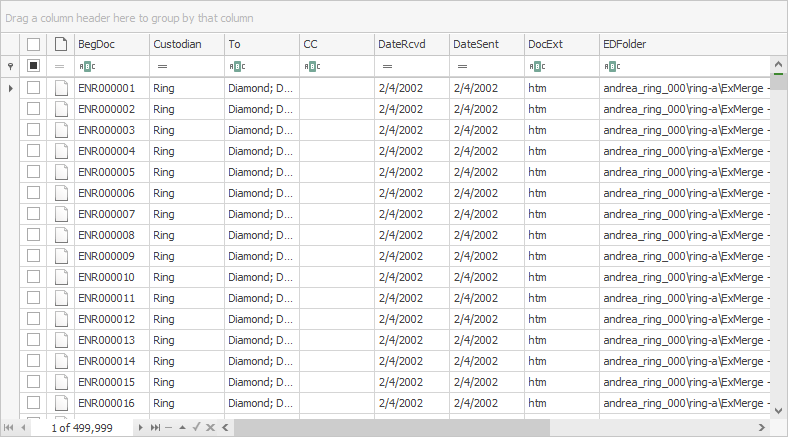Go to the first record in navigator
The width and height of the screenshot is (788, 437).
pos(8,428)
